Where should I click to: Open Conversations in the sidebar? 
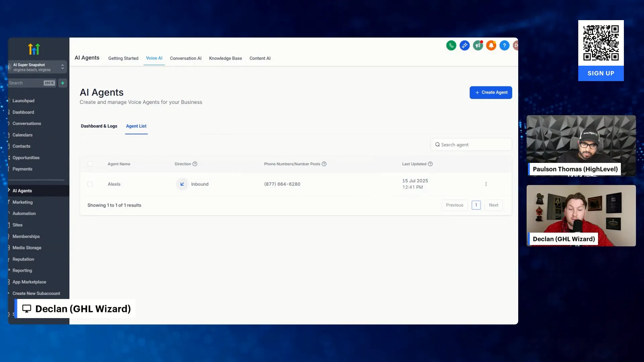pos(27,124)
